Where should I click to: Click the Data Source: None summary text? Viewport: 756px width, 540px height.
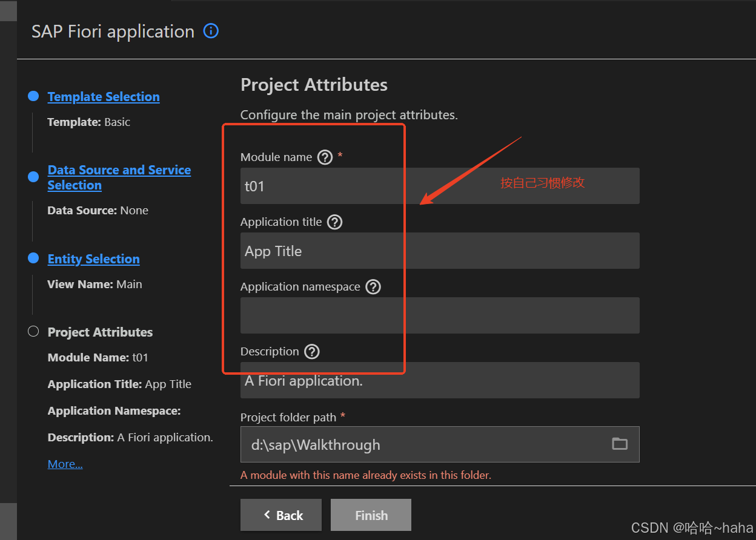point(98,211)
